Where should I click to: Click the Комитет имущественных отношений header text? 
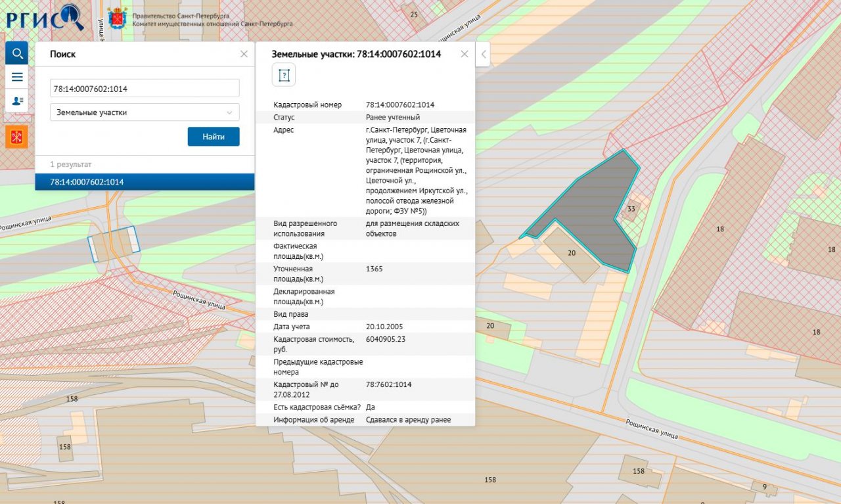(212, 24)
